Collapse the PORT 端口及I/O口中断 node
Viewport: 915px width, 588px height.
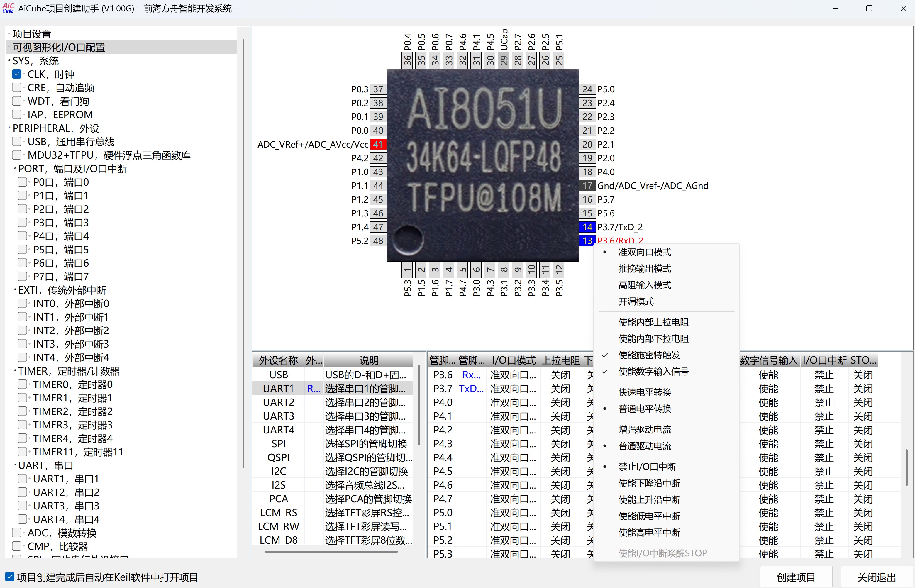[x=15, y=168]
